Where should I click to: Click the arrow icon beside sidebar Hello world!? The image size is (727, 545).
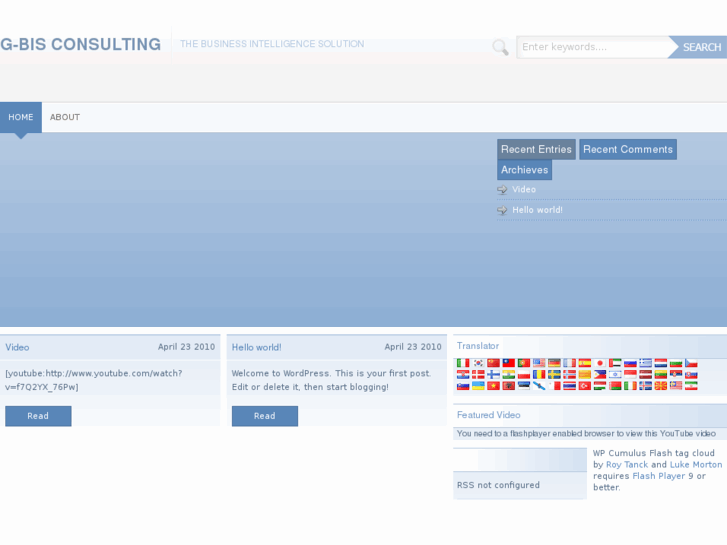pos(502,210)
